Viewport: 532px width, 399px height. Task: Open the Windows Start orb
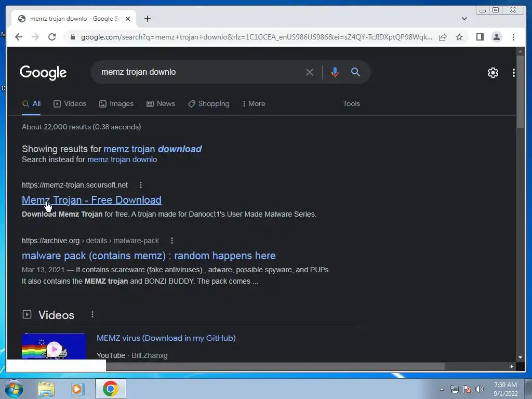tap(14, 389)
